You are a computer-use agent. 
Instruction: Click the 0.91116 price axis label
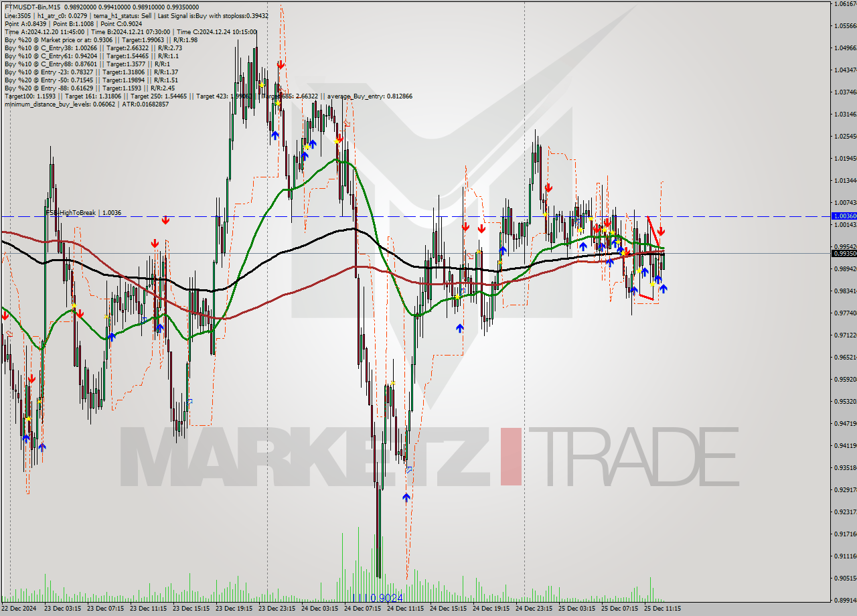click(845, 556)
